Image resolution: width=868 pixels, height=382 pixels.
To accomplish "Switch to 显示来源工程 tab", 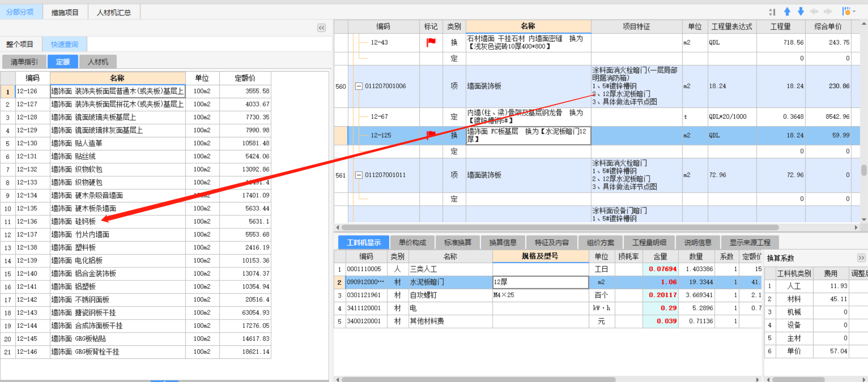I will coord(750,242).
